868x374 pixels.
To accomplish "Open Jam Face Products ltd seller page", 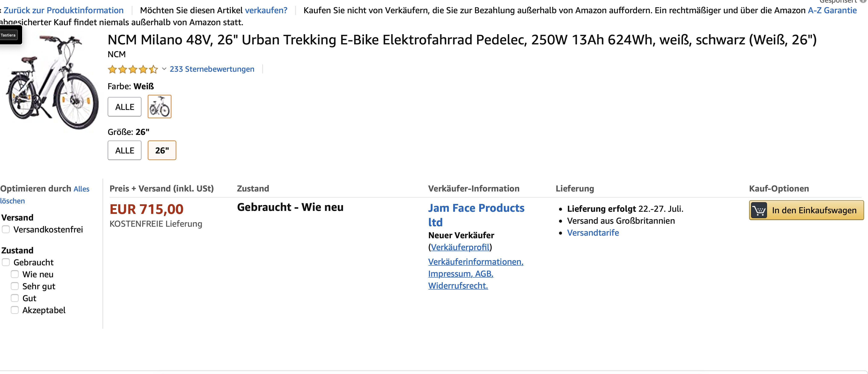I will coord(476,215).
